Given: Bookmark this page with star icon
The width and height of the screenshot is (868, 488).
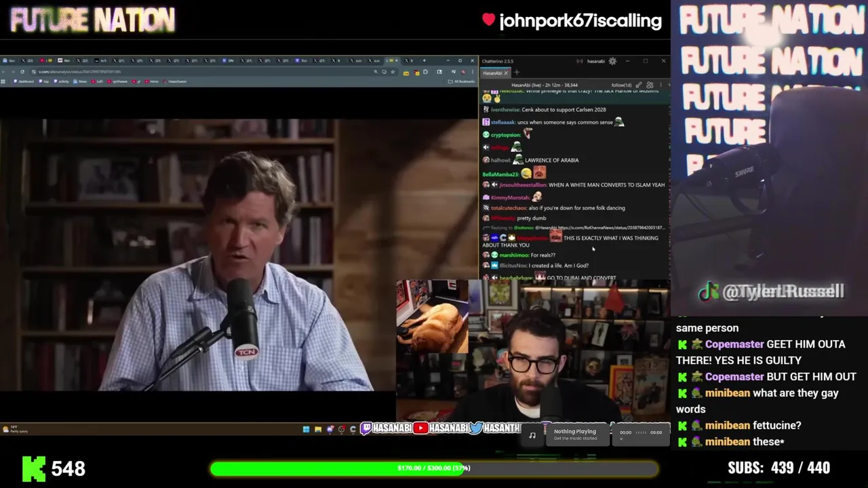Looking at the screenshot, I should point(393,72).
